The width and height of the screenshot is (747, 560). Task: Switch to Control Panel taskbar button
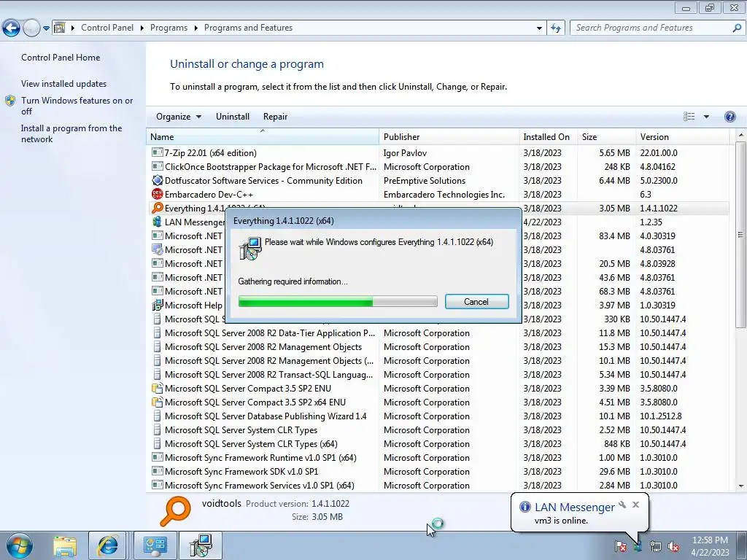155,545
